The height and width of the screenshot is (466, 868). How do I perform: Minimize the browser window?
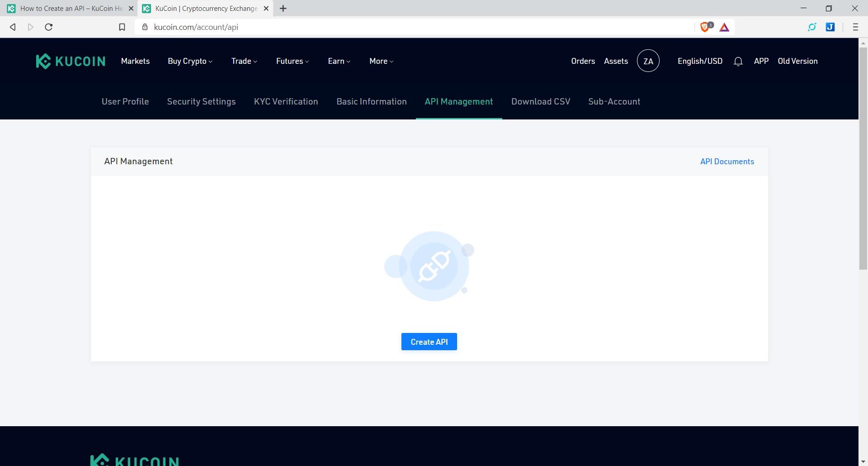[803, 8]
